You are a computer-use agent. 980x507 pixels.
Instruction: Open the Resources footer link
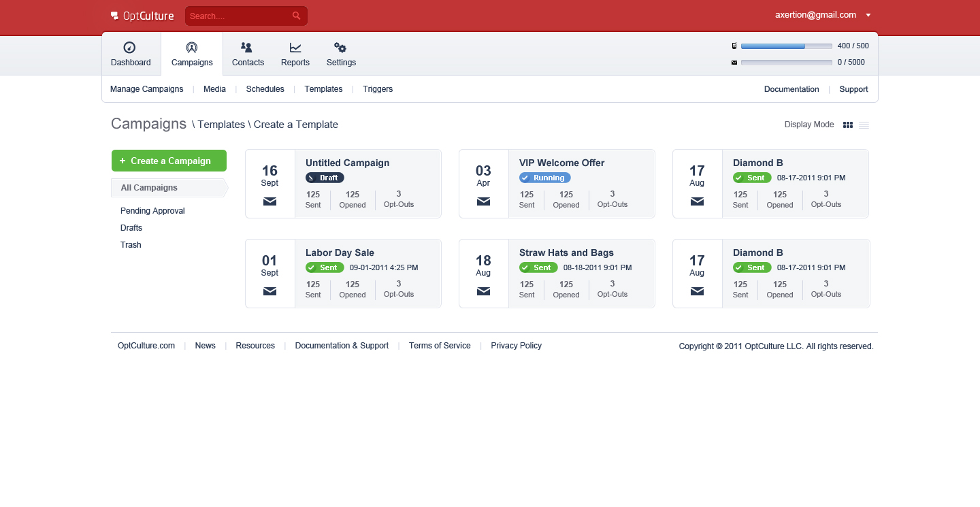coord(255,346)
